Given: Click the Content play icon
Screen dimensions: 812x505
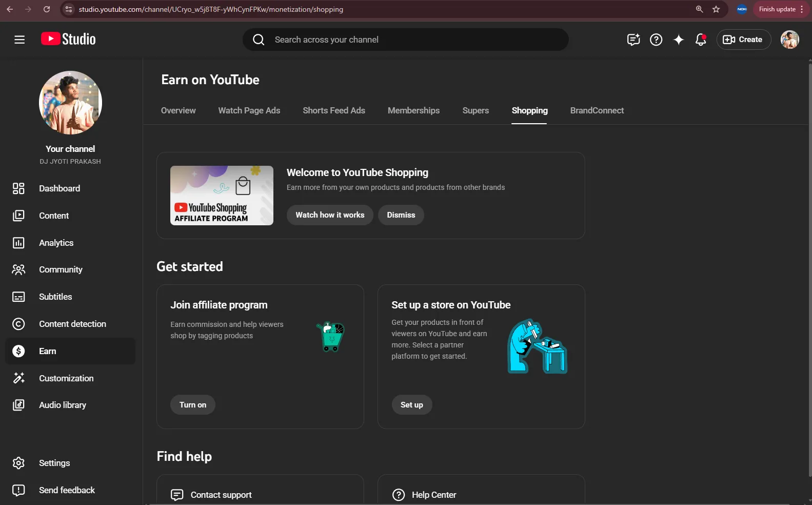Looking at the screenshot, I should (x=18, y=216).
